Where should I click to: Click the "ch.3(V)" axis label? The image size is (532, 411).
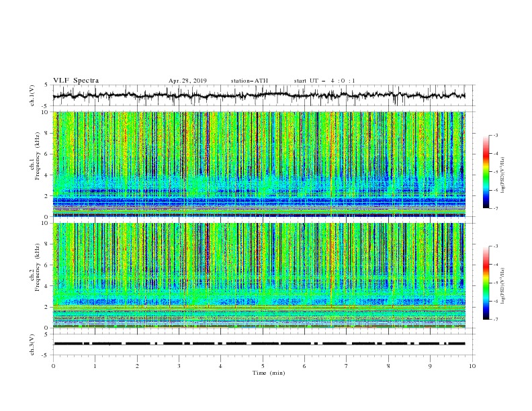(32, 345)
